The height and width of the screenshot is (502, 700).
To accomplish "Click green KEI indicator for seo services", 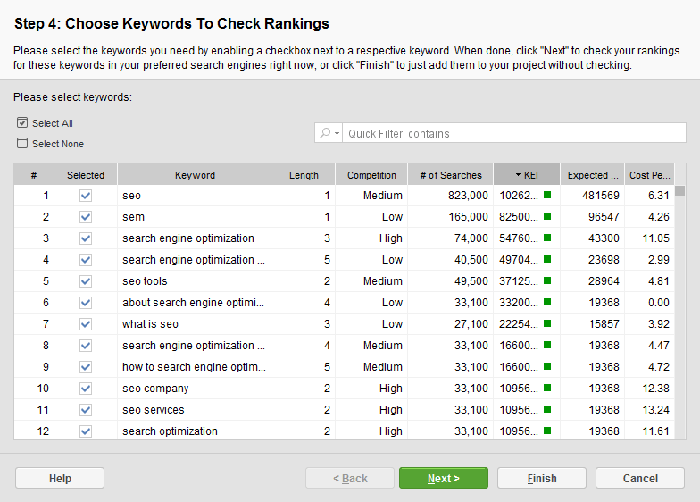I will pyautogui.click(x=547, y=409).
